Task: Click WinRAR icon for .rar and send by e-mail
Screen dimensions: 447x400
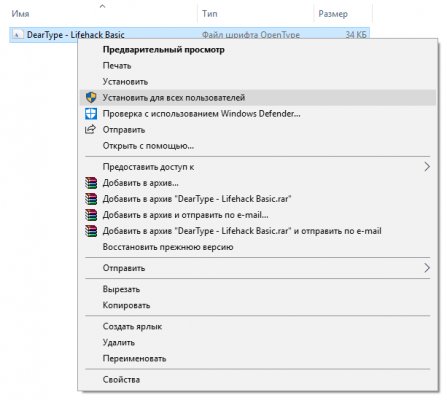Action: [91, 231]
